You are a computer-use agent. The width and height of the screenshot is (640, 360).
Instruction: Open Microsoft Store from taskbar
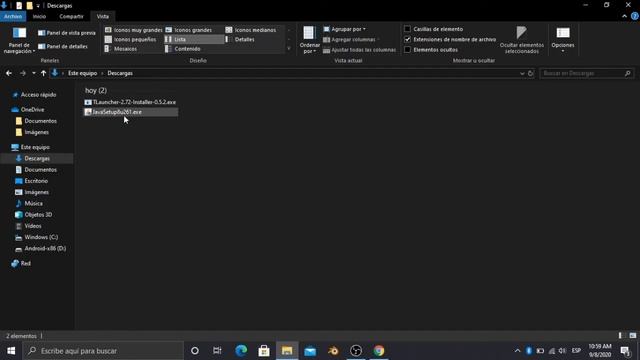tap(264, 351)
